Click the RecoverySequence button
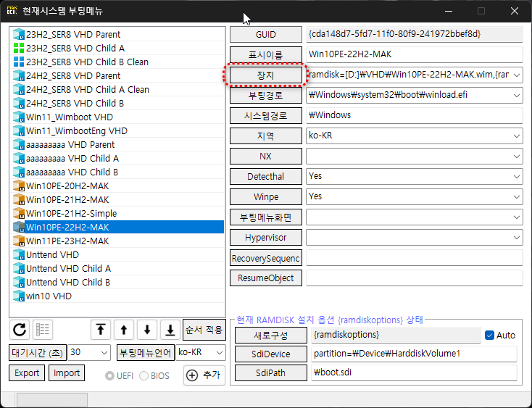 point(266,258)
